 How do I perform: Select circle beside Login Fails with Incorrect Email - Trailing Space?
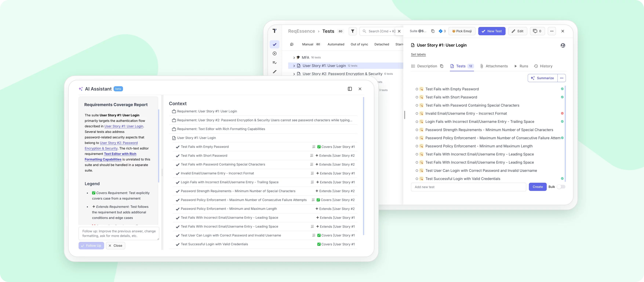click(417, 122)
